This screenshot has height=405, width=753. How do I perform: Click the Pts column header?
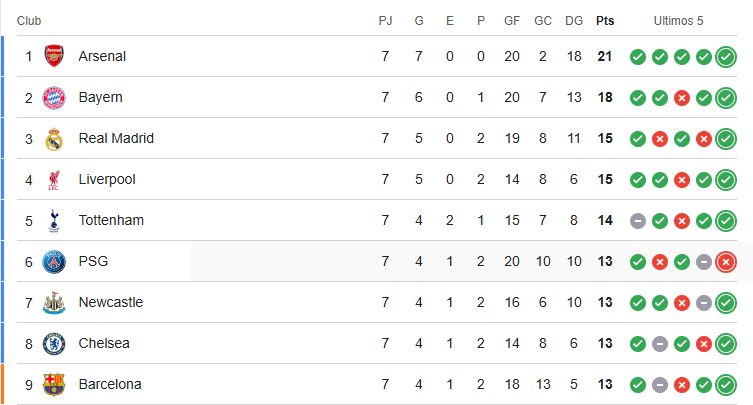coord(605,20)
